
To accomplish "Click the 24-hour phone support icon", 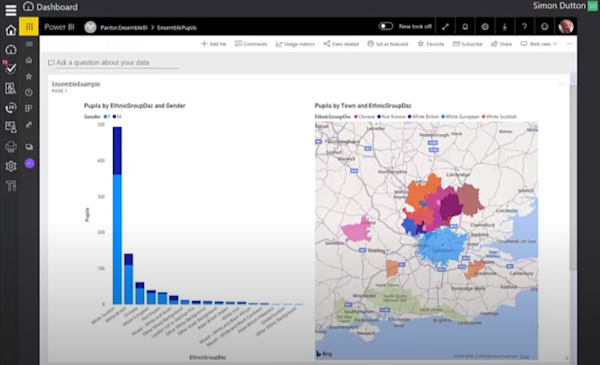I will coord(11,108).
